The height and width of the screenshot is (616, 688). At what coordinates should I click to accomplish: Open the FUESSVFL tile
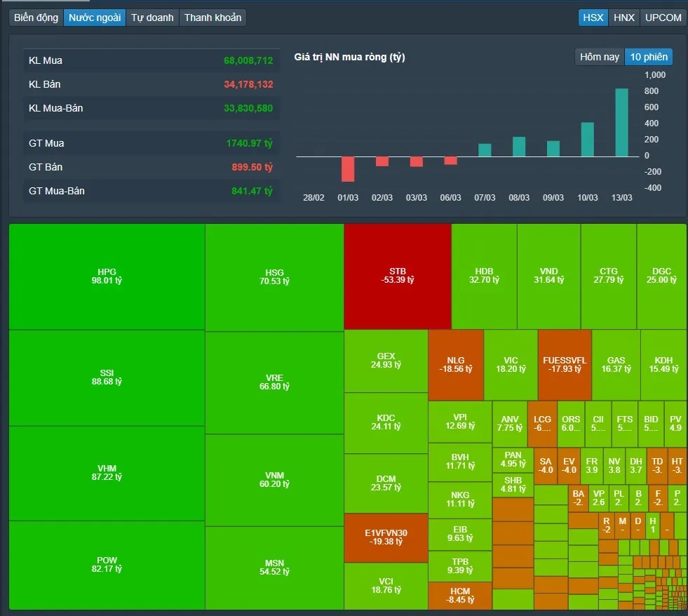point(565,365)
